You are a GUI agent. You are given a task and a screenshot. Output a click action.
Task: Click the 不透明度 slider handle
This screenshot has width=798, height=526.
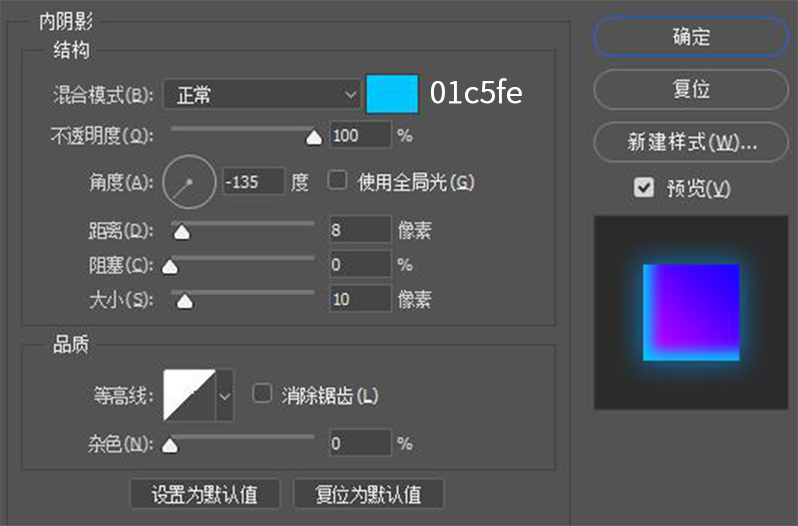[314, 137]
